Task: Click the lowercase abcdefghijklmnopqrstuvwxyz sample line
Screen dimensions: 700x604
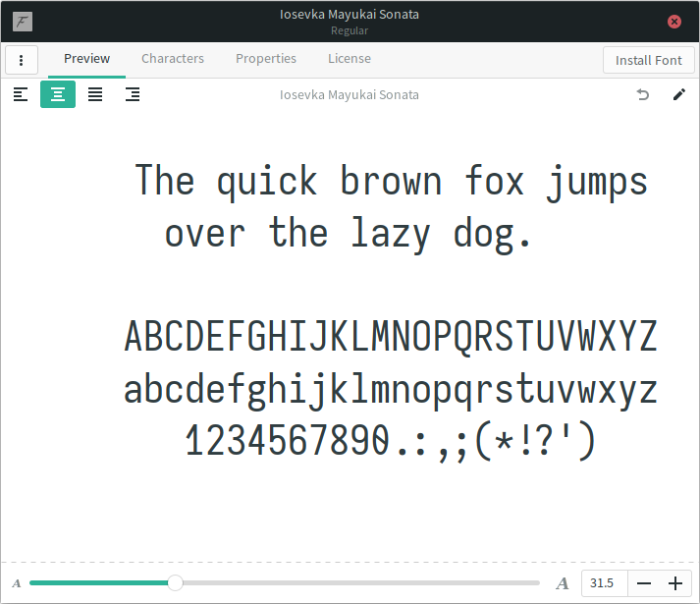Action: click(x=391, y=390)
